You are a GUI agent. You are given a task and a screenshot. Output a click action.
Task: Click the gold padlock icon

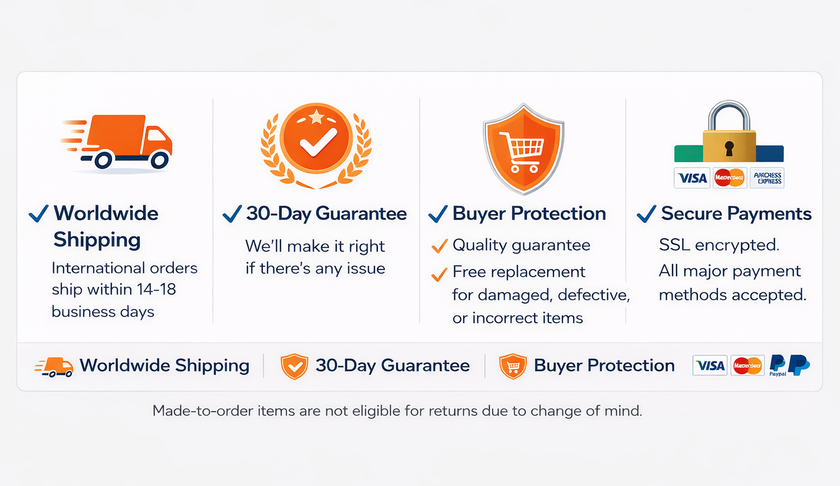729,131
